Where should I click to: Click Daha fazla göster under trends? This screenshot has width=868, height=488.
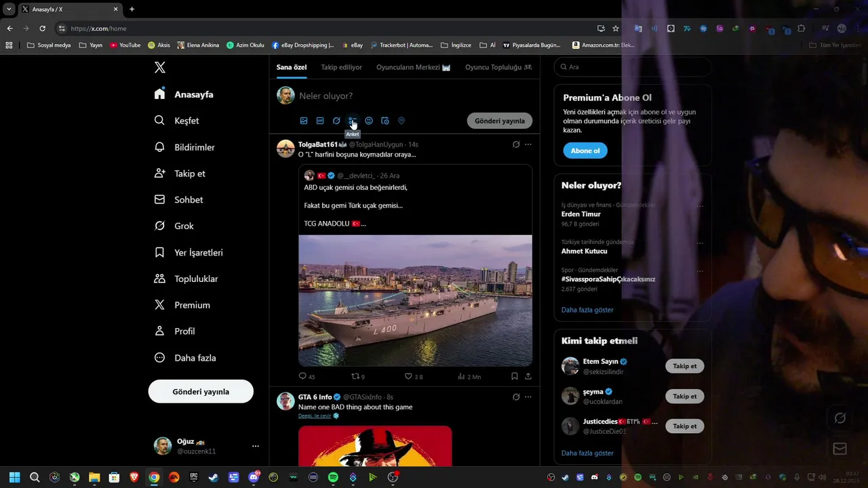[587, 310]
